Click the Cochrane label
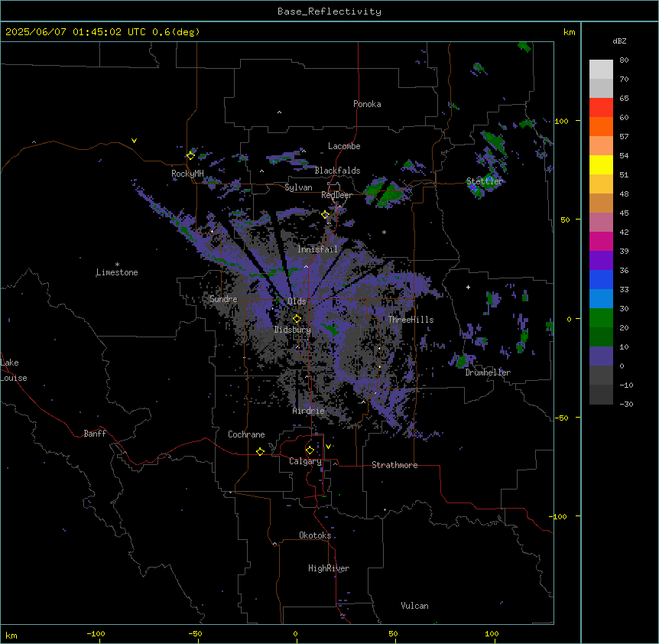 (x=246, y=434)
